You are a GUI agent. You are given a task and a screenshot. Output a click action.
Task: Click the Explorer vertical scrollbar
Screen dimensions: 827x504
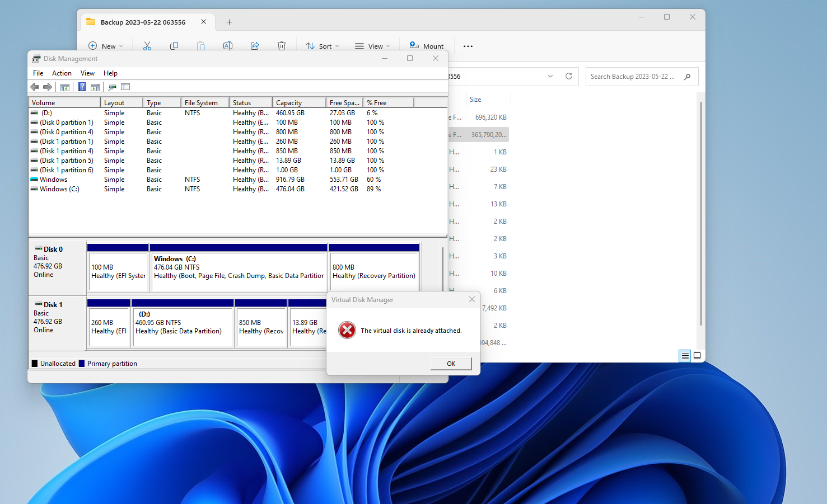point(700,213)
